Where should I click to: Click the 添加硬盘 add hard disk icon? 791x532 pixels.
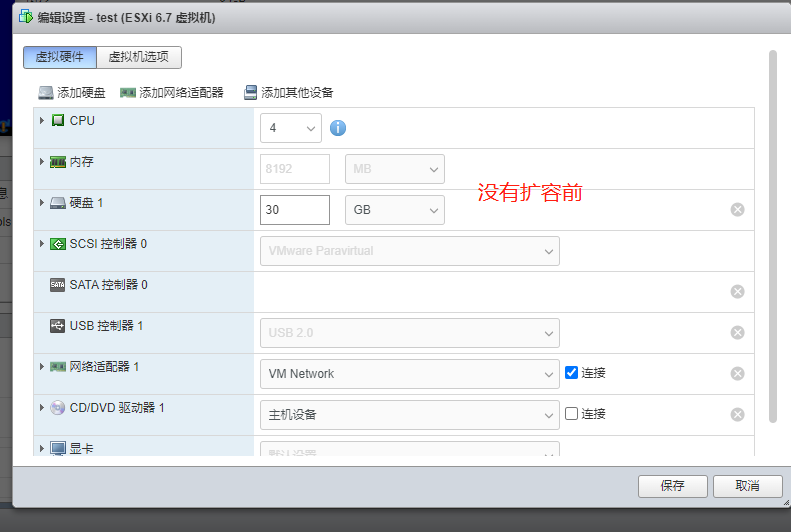click(x=46, y=93)
